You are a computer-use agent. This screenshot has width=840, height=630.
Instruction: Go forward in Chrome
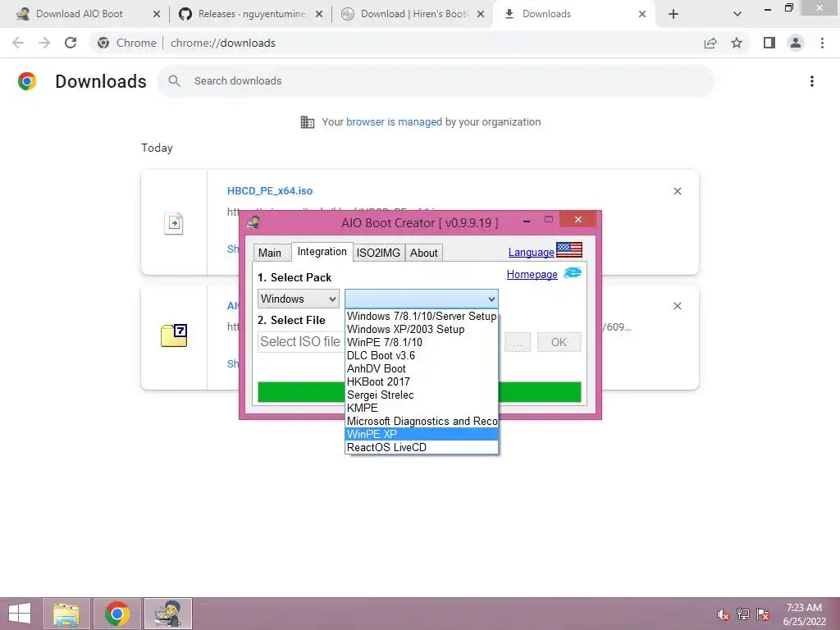coord(44,43)
